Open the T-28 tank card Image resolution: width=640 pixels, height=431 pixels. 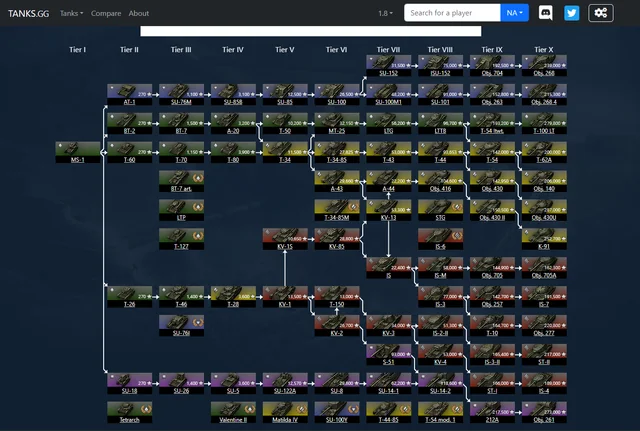[233, 297]
